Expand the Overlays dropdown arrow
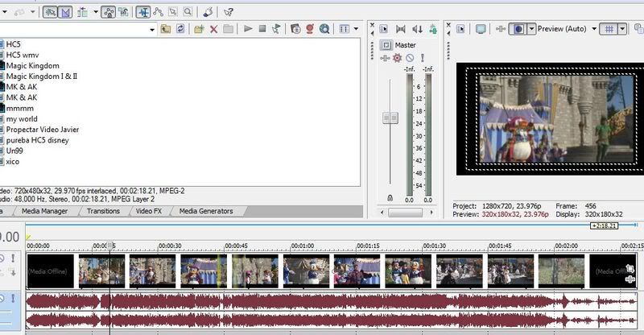Image resolution: width=644 pixels, height=335 pixels. coord(622,29)
